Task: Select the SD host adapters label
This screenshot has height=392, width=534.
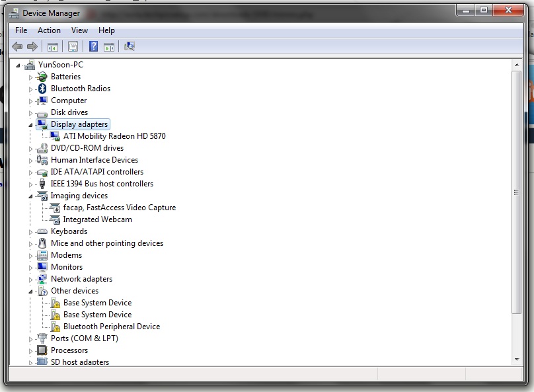Action: 80,362
